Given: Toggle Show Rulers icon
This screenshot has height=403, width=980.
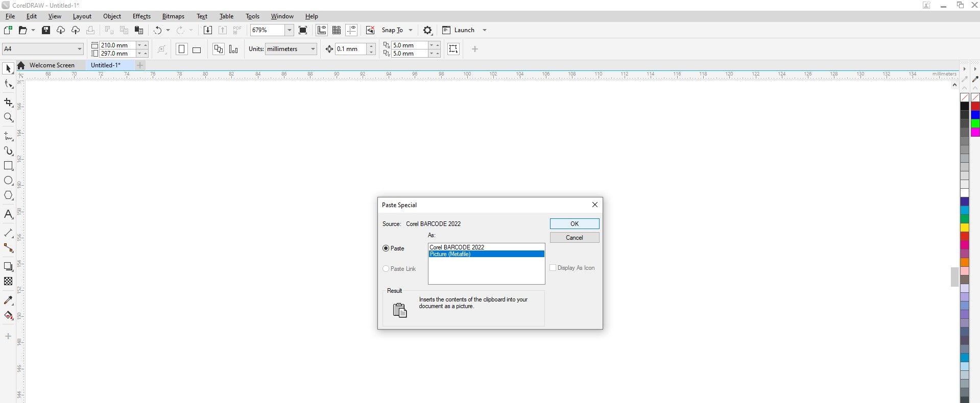Looking at the screenshot, I should pos(322,30).
